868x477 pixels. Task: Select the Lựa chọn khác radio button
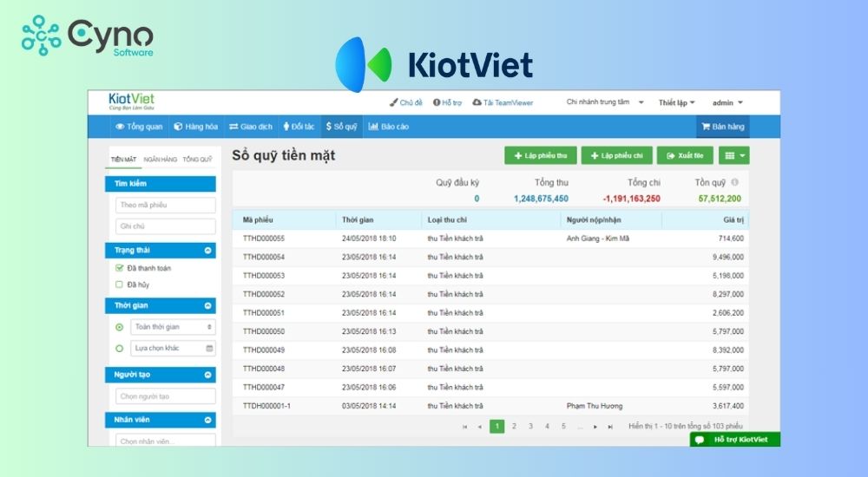(119, 349)
